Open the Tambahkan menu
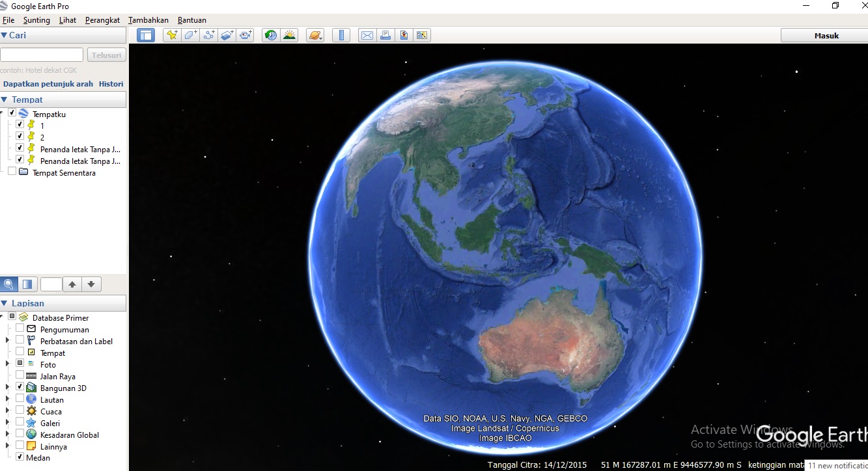The image size is (868, 471). pos(148,20)
